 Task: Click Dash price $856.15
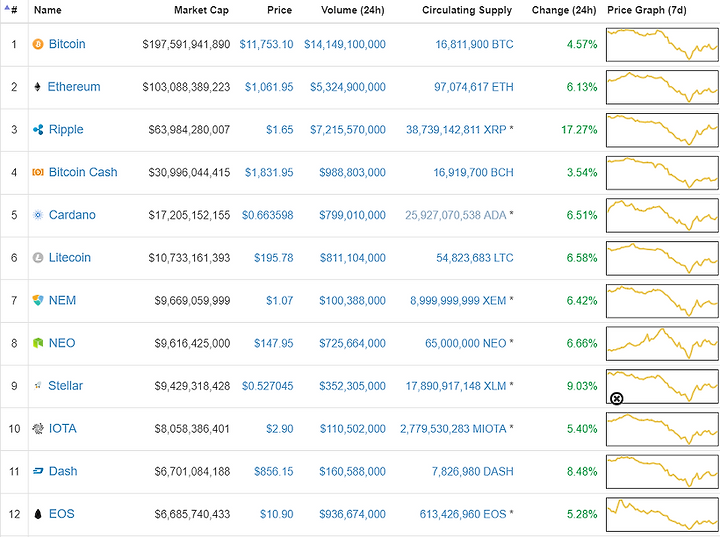pyautogui.click(x=274, y=472)
